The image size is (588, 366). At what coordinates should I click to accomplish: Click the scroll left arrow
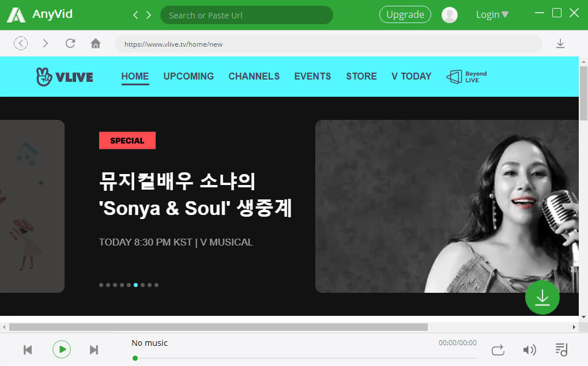point(4,327)
